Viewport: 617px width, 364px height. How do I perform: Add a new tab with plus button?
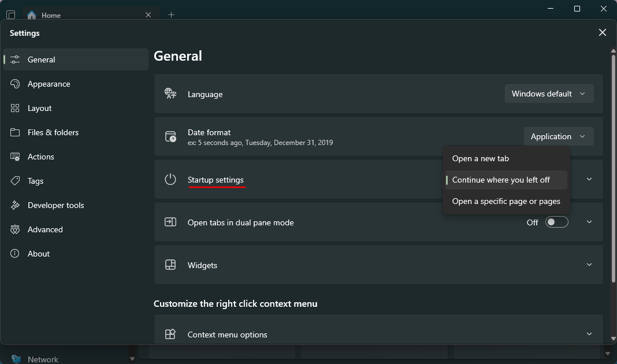(171, 15)
